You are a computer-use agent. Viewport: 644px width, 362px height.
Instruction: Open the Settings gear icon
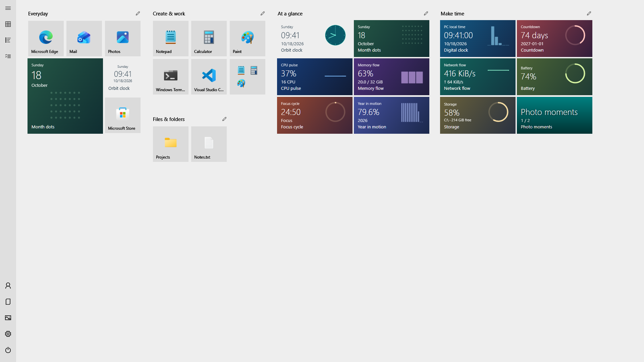click(8, 334)
